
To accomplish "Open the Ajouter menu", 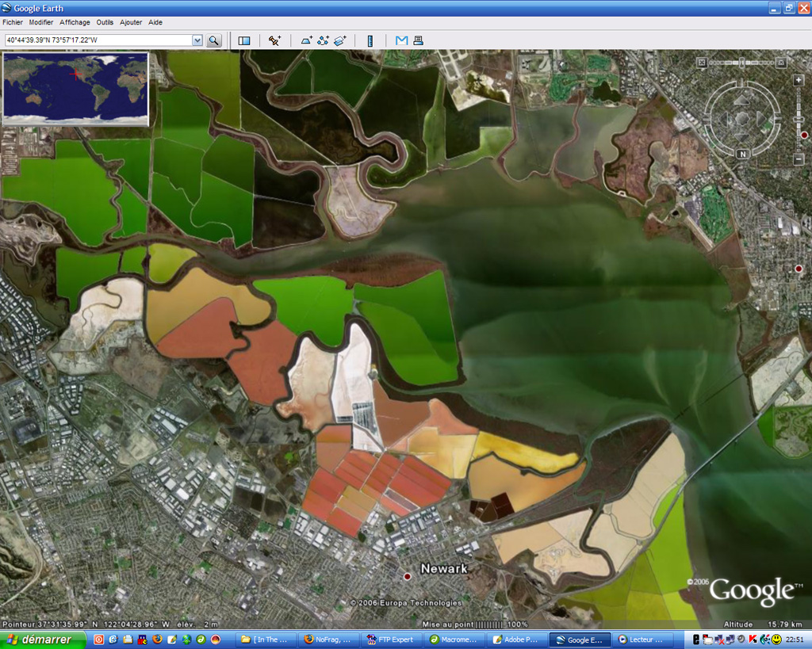I will coord(131,22).
